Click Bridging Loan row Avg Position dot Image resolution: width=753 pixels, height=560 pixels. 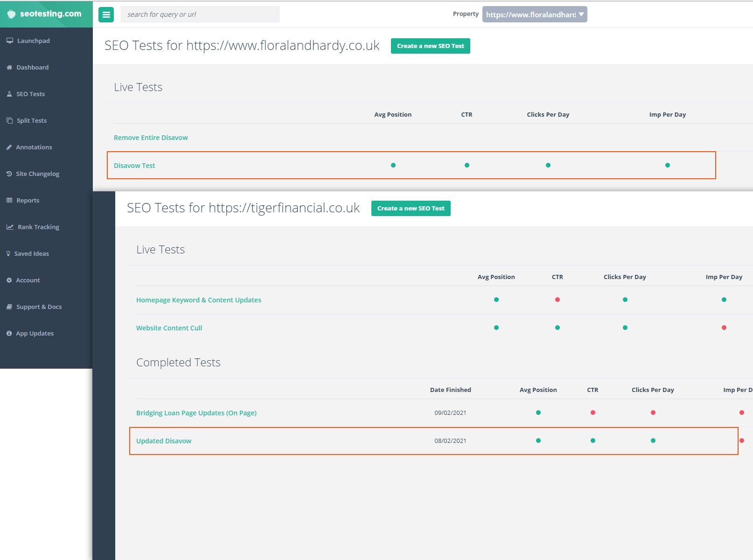tap(538, 413)
